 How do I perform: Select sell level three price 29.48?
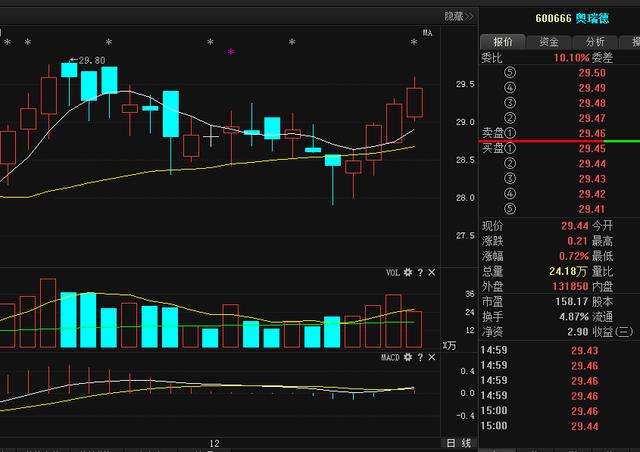(x=592, y=103)
